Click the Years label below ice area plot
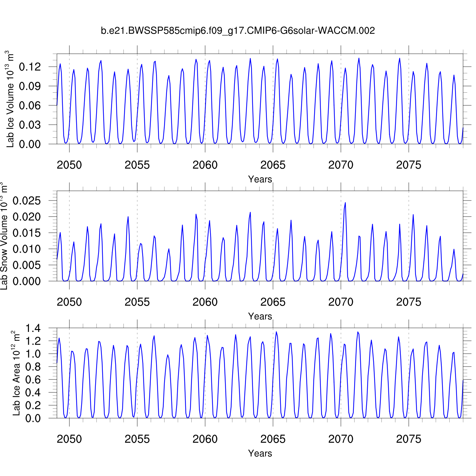 [260, 453]
